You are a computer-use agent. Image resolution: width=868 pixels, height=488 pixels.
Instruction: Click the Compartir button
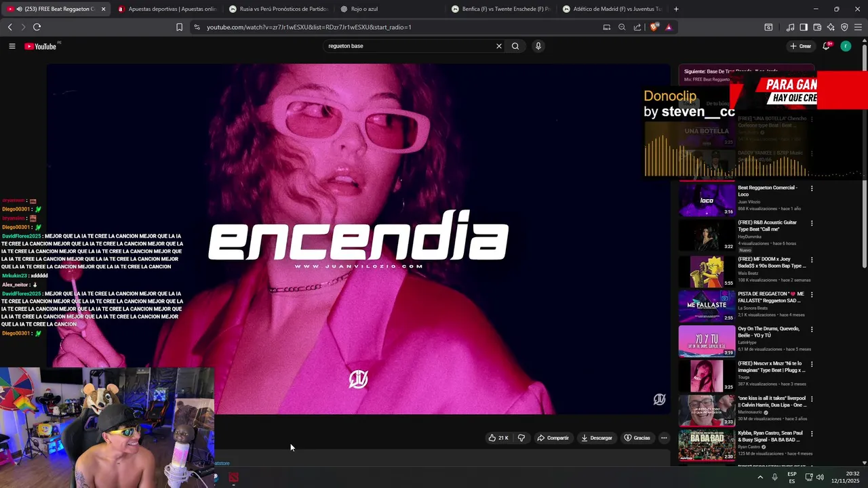553,438
